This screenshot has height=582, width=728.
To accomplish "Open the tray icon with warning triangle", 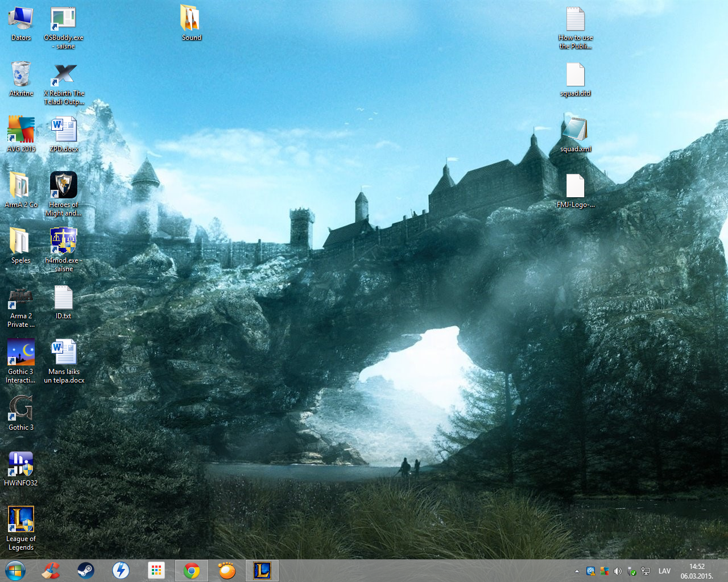I will click(x=591, y=571).
